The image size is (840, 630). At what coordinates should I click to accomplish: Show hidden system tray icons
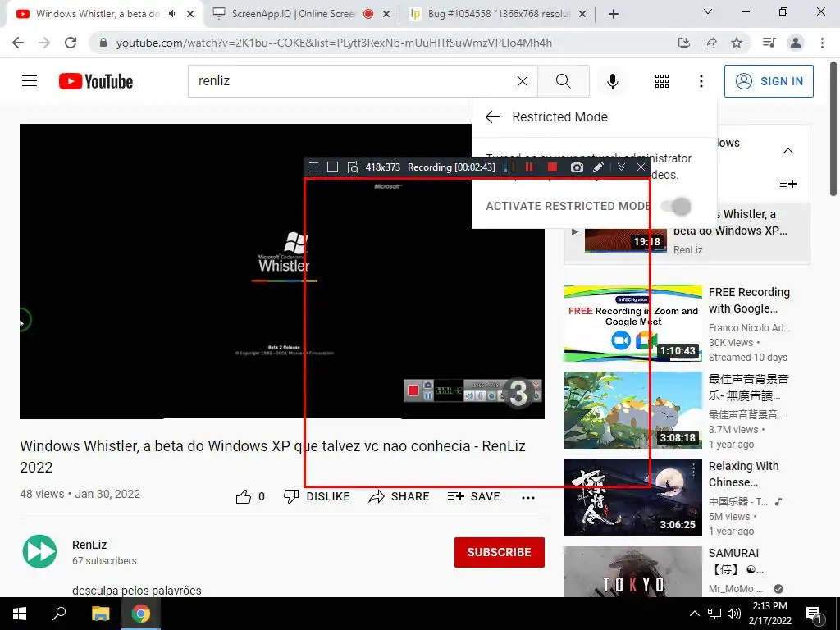point(694,614)
